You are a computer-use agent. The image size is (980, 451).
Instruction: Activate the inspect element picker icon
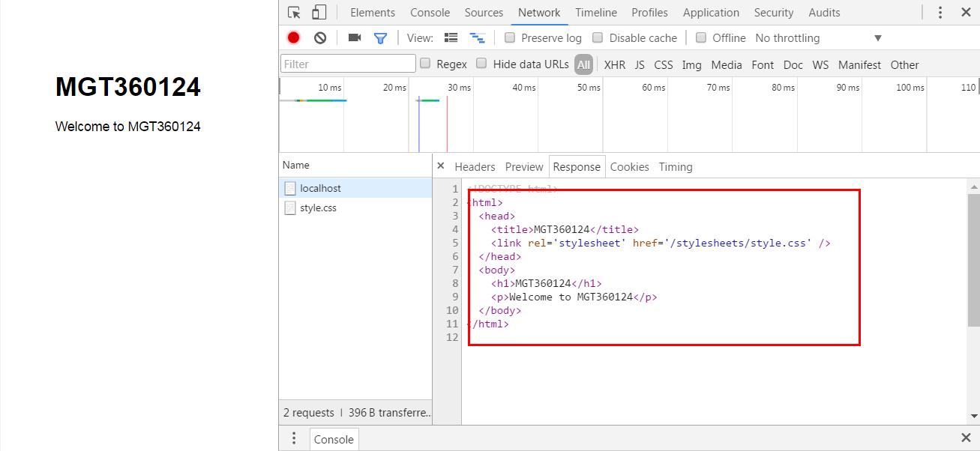pyautogui.click(x=294, y=13)
